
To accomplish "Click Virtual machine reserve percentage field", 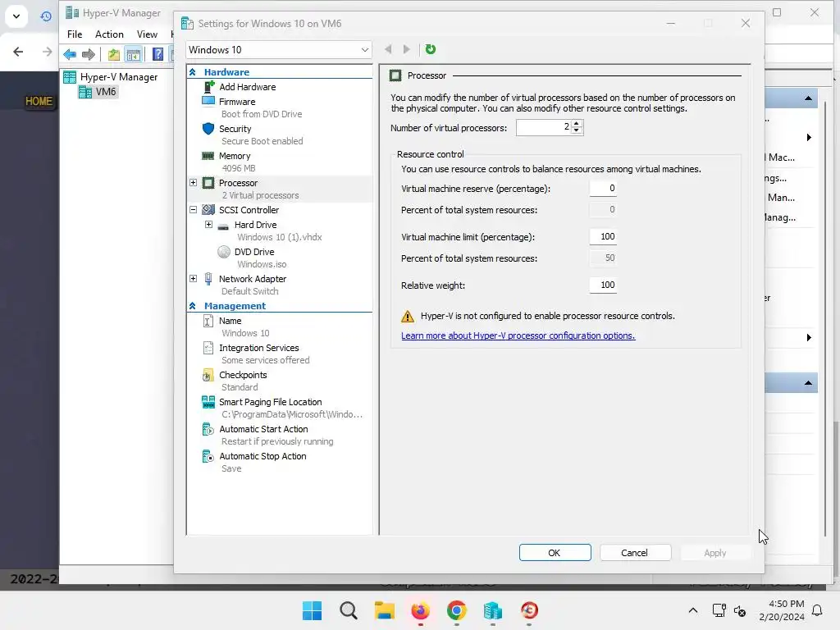I will (603, 189).
